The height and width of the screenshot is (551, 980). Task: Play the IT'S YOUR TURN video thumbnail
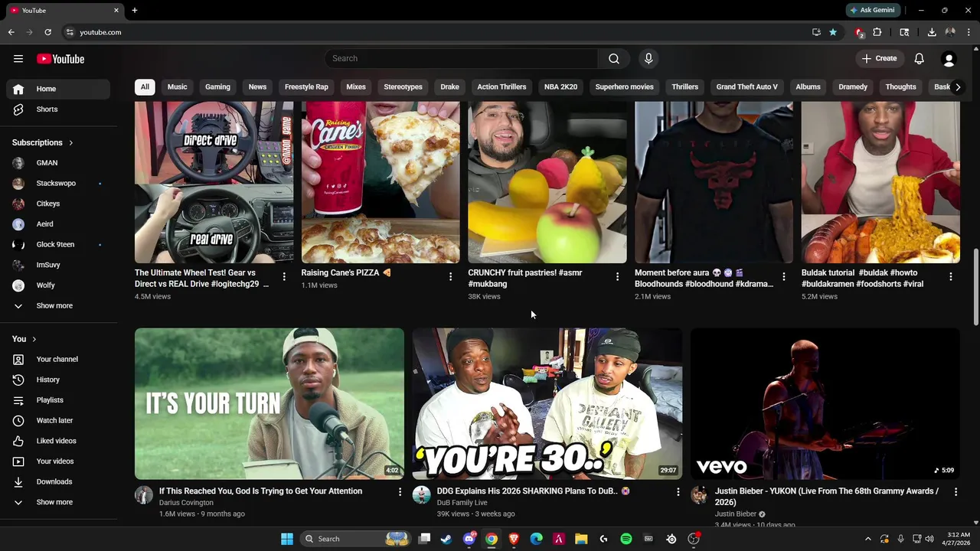coord(269,404)
